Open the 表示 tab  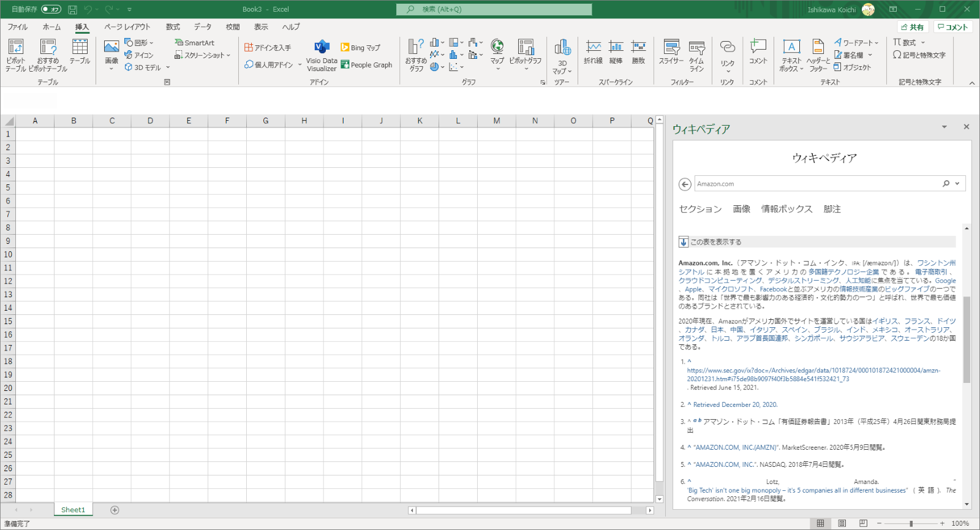coord(262,27)
